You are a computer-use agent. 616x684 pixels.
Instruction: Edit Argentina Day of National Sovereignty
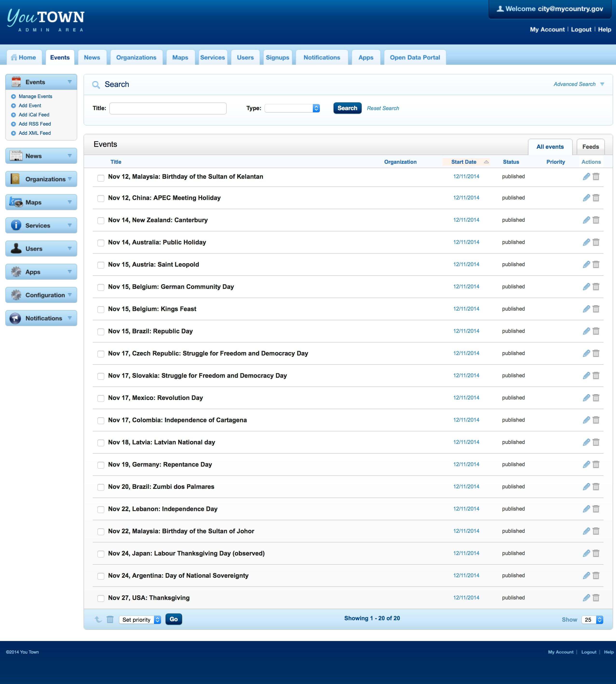586,576
